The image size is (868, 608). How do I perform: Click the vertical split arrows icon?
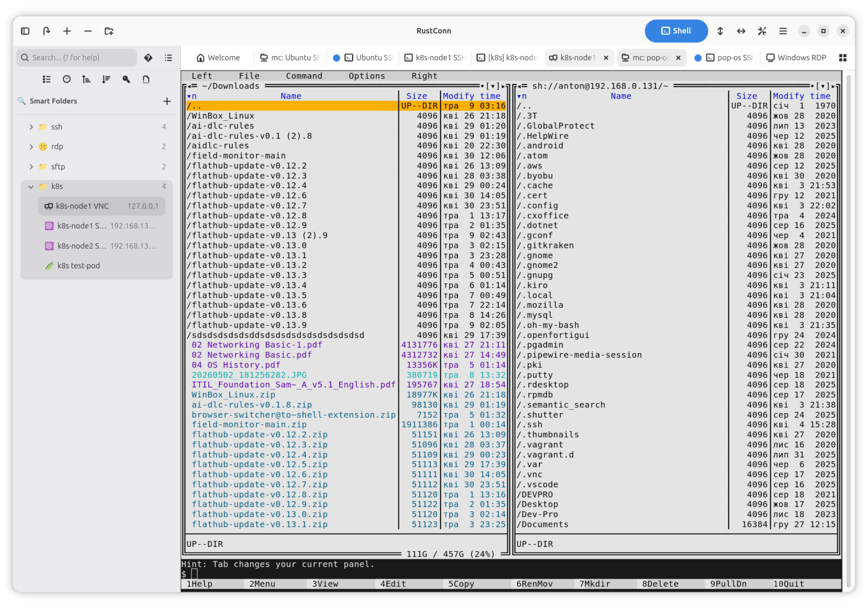[x=720, y=31]
